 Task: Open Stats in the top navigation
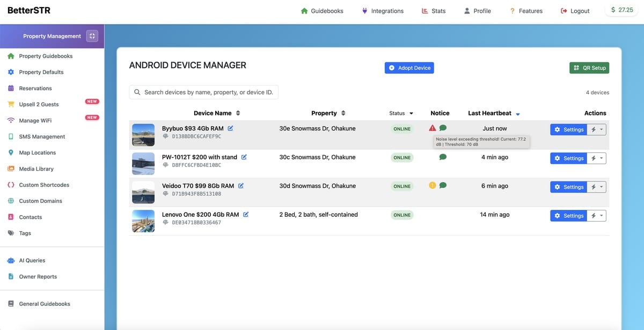(433, 11)
